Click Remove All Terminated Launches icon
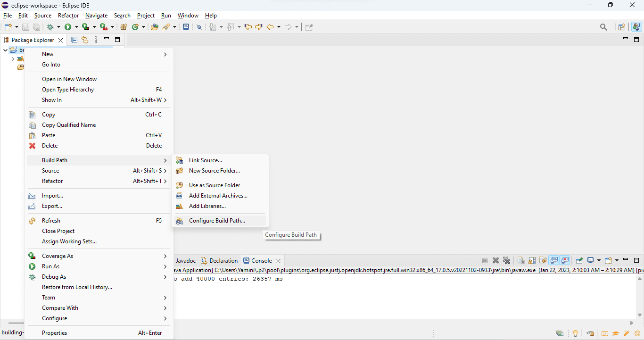The width and height of the screenshot is (644, 340). (506, 260)
